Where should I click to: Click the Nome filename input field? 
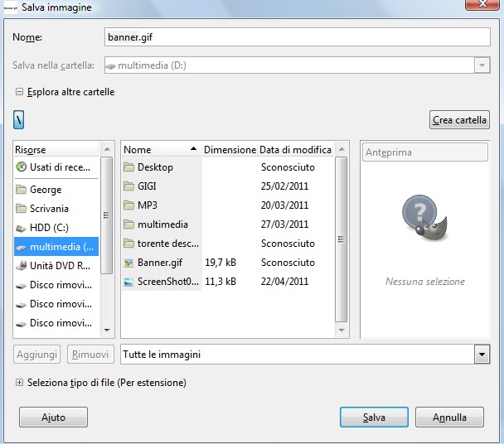tap(298, 37)
